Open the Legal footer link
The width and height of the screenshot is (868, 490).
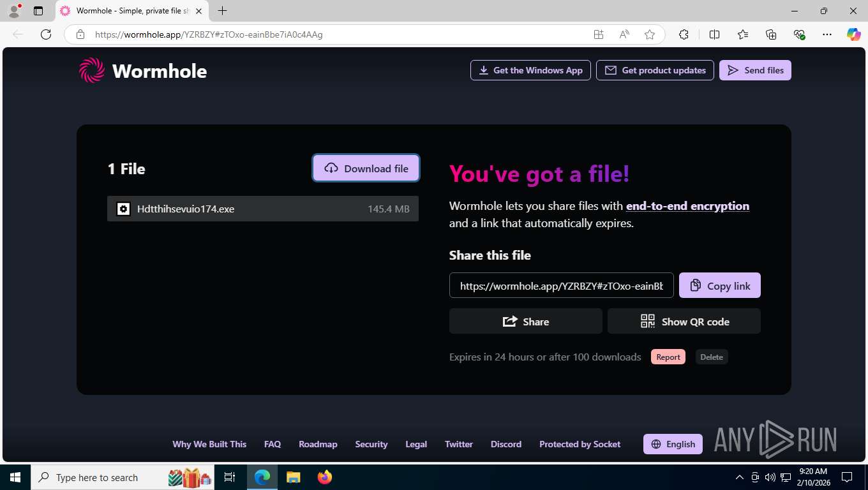(416, 444)
